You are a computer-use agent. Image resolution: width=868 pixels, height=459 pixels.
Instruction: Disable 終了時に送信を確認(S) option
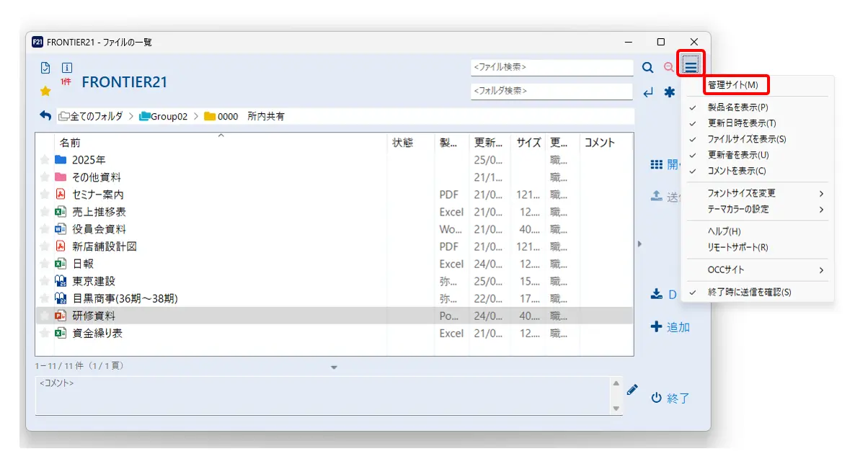click(749, 293)
